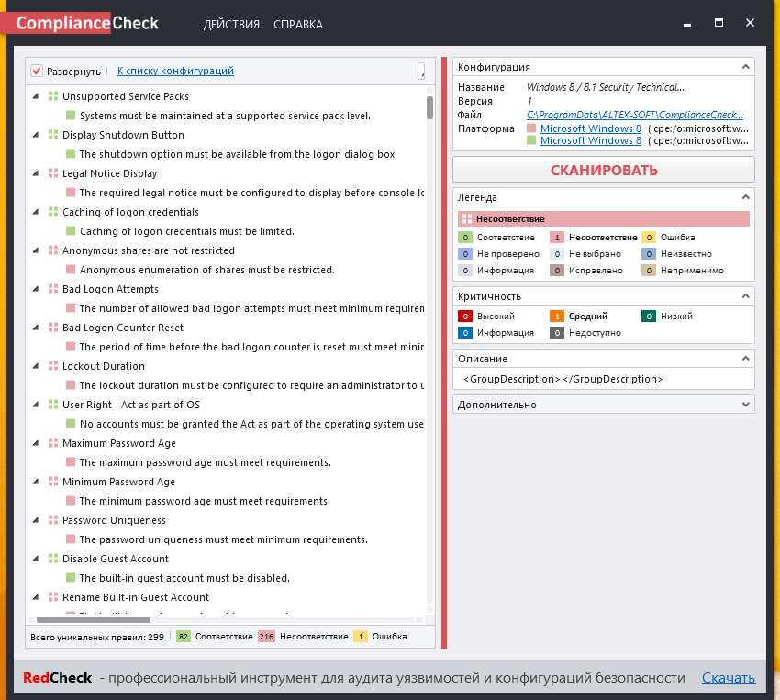Open the СПРАВКА menu
This screenshot has width=780, height=700.
[298, 25]
